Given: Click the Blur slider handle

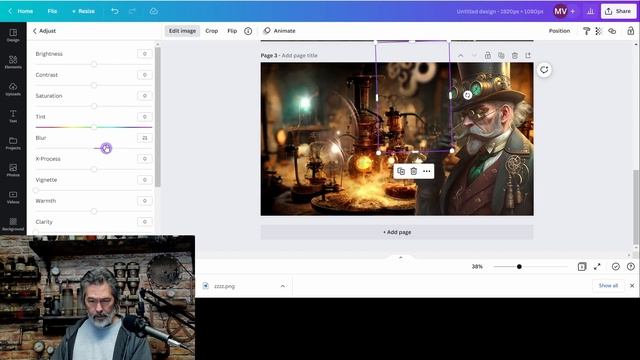Looking at the screenshot, I should click(x=106, y=148).
